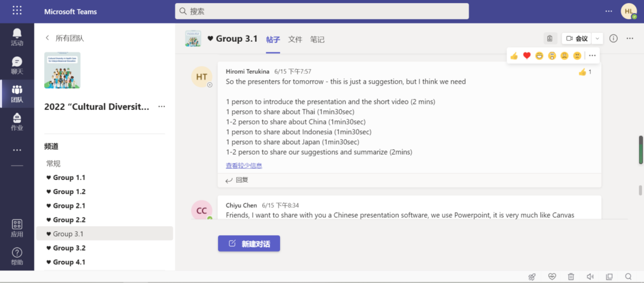Open the Activity bell icon

pos(17,37)
